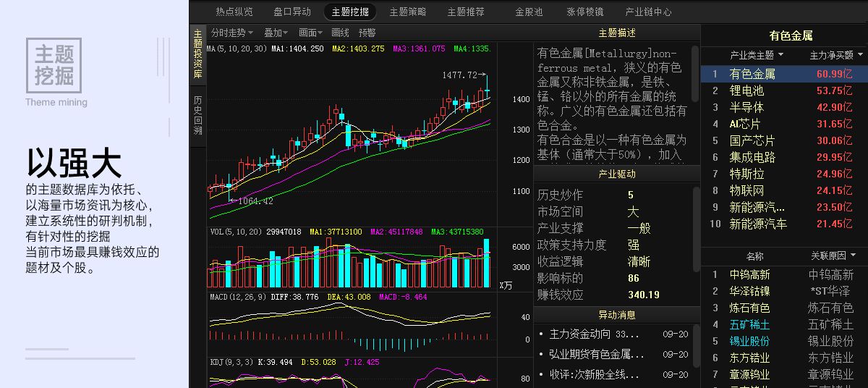Select the 金股池 tab
868x388 pixels.
tap(529, 12)
